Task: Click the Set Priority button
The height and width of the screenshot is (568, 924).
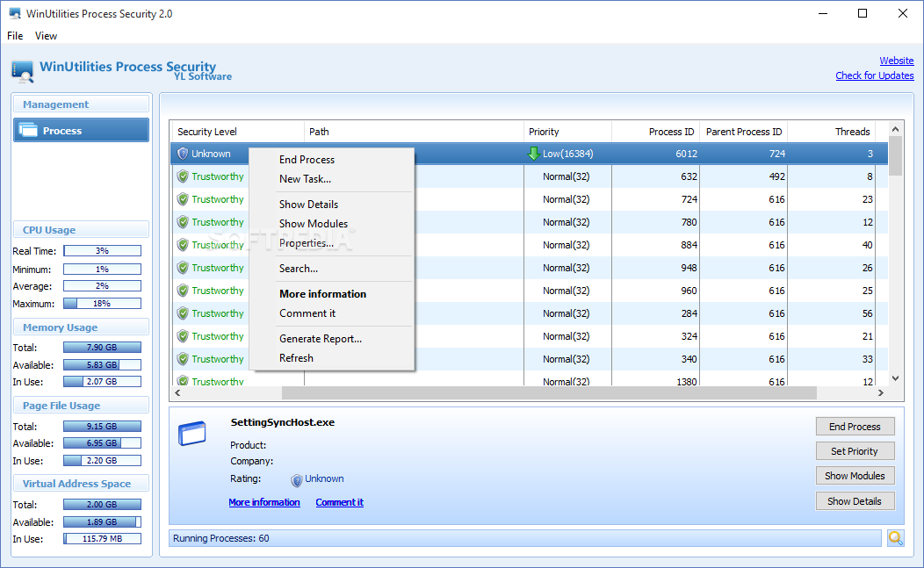Action: 855,451
